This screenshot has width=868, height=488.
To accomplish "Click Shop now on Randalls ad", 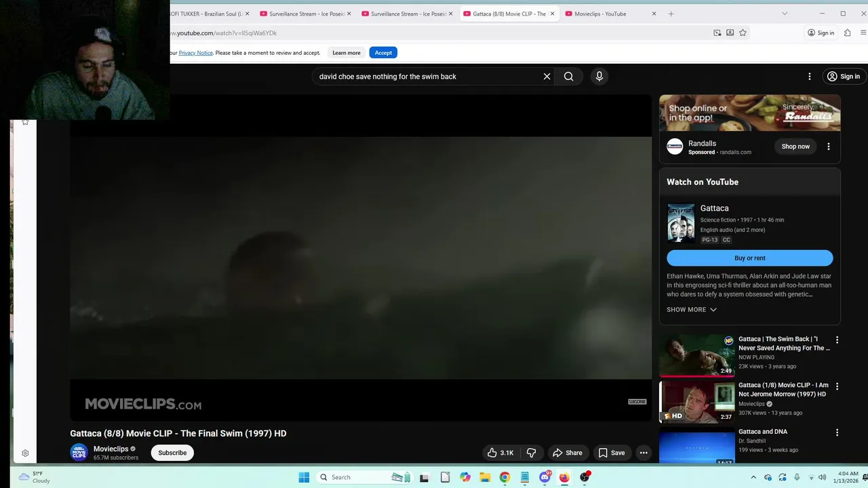I will (795, 146).
